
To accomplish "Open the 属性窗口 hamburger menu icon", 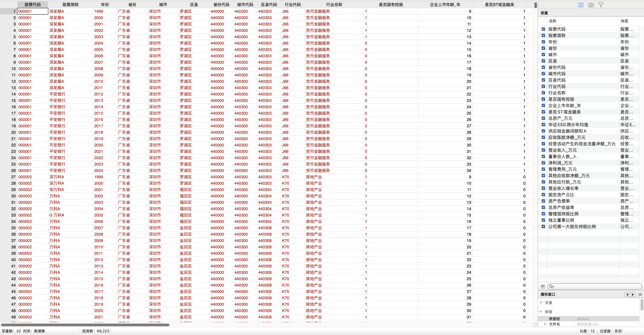I will click(x=640, y=295).
